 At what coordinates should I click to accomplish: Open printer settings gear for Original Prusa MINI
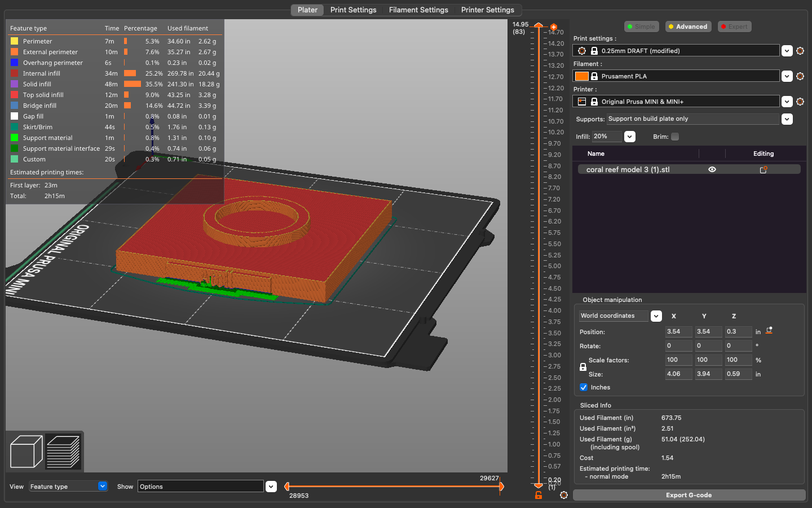(x=800, y=102)
